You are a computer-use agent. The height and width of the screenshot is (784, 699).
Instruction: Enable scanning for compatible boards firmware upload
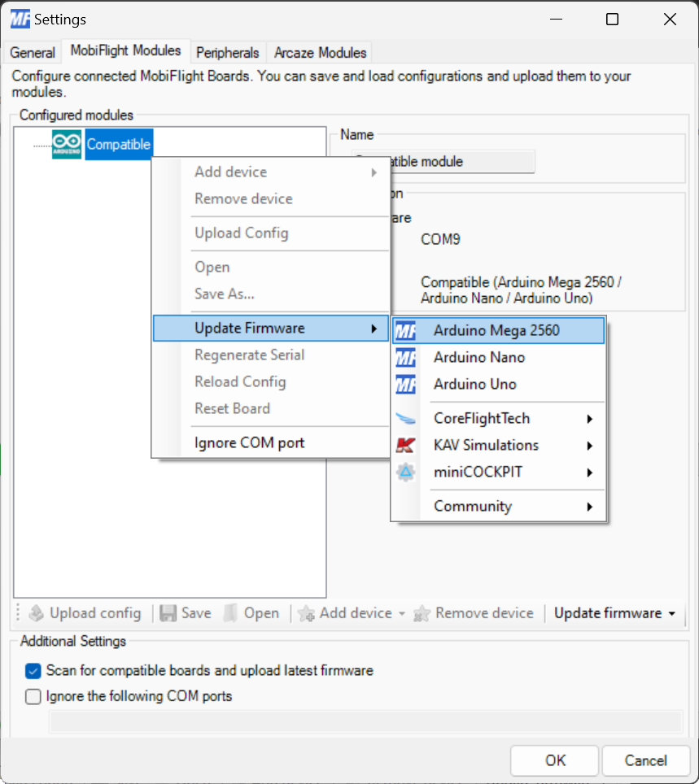pos(33,671)
